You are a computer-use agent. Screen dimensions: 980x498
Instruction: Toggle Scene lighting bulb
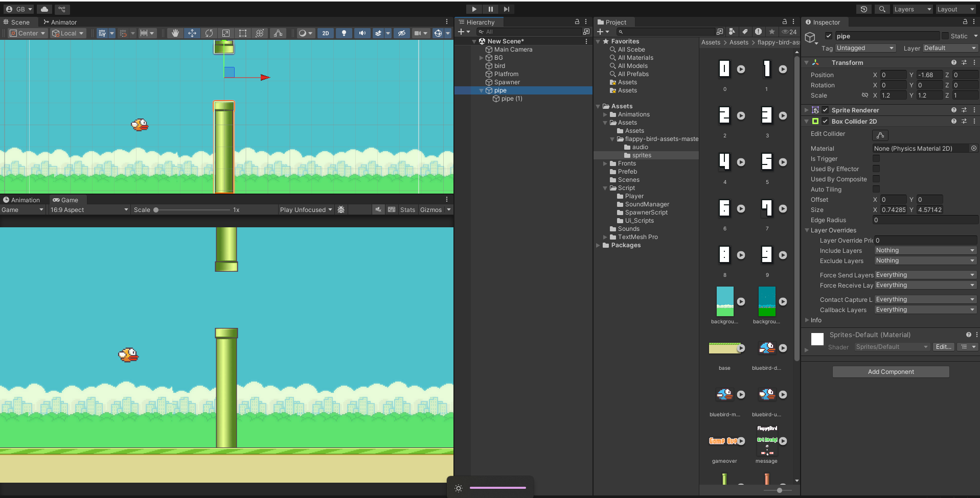pos(344,33)
